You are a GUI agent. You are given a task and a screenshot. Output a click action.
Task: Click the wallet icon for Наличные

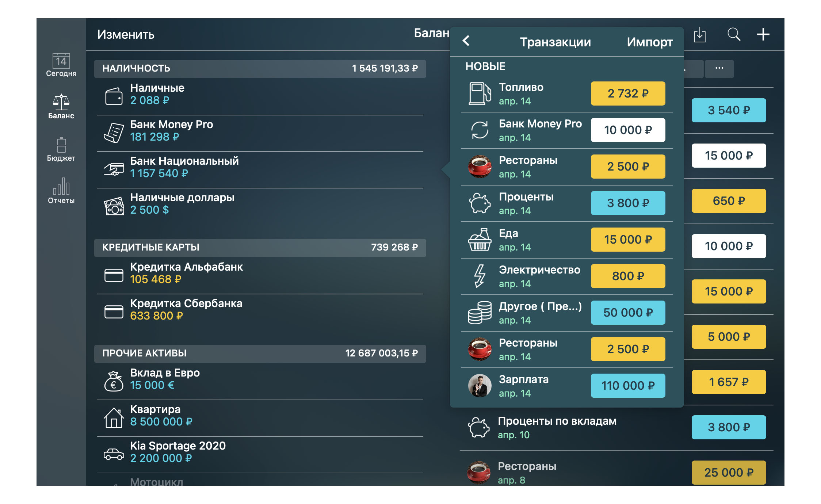pos(114,96)
